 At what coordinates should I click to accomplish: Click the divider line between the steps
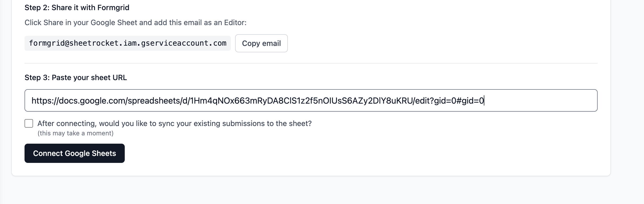click(x=311, y=63)
